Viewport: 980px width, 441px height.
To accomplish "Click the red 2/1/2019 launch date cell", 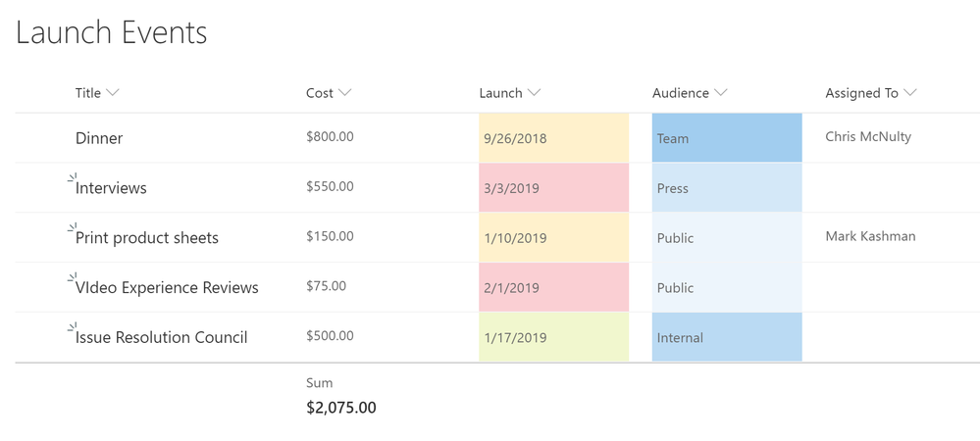I will (x=553, y=287).
